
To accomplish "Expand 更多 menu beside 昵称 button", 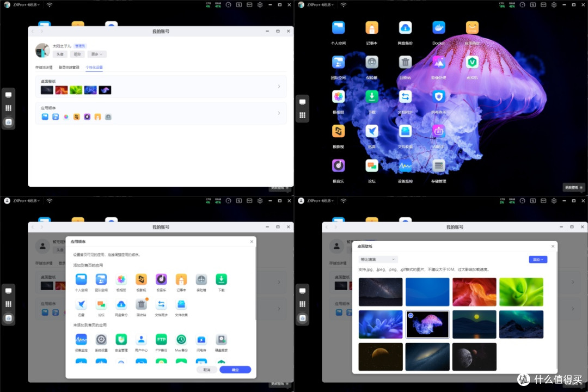I will pyautogui.click(x=97, y=54).
